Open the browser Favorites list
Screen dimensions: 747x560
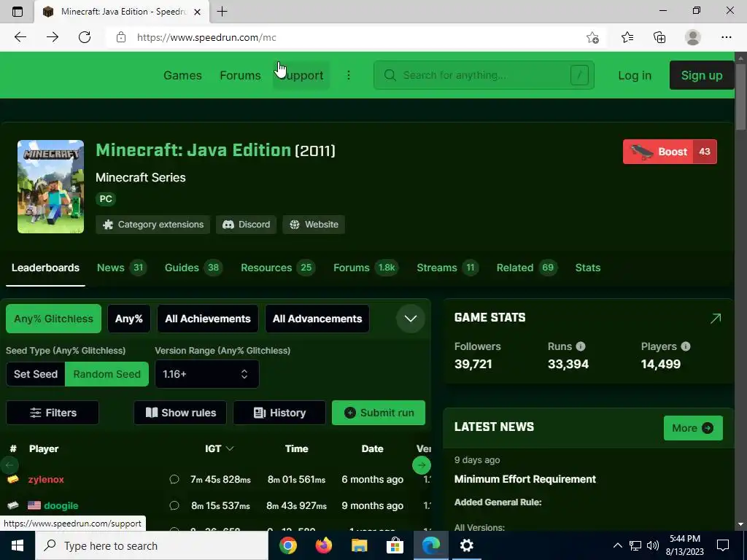click(x=627, y=37)
